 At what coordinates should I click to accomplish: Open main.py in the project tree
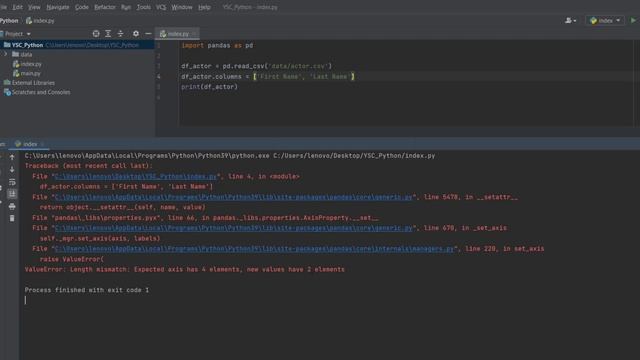click(30, 73)
